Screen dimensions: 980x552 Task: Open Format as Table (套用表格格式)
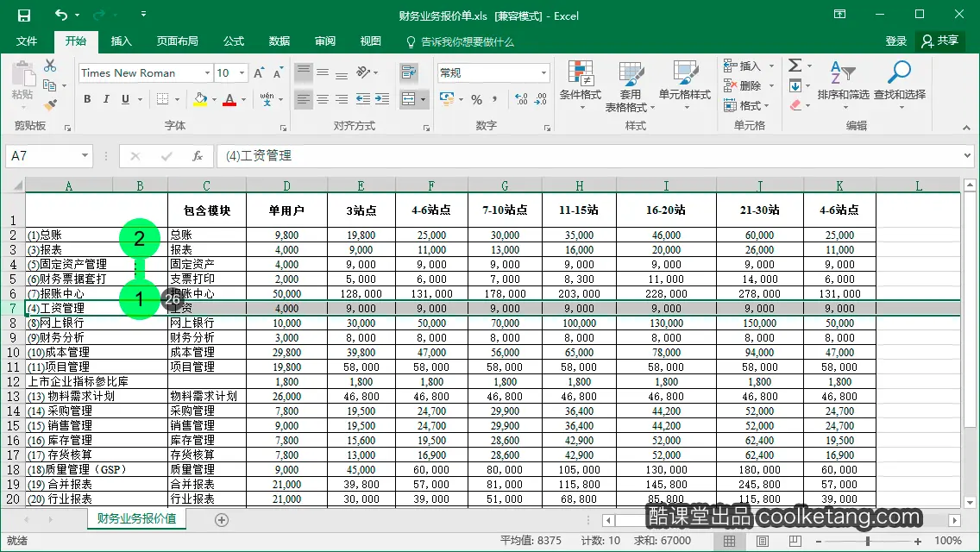pyautogui.click(x=630, y=86)
